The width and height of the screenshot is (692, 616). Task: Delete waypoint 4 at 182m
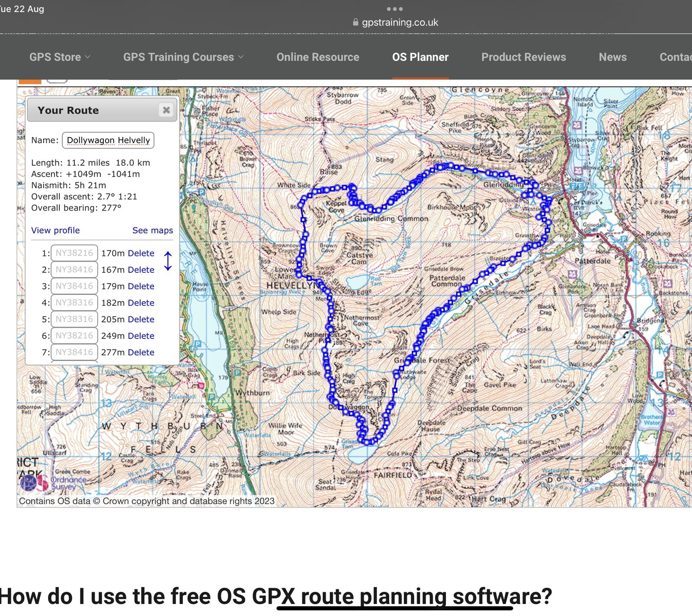pyautogui.click(x=141, y=303)
